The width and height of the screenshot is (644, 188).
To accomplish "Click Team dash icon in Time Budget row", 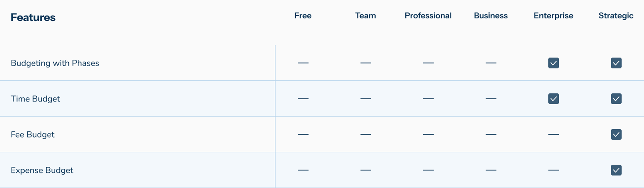I will coord(366,99).
